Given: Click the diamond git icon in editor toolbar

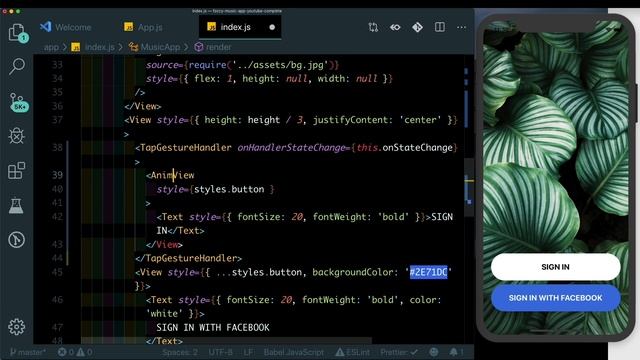Looking at the screenshot, I should tap(418, 27).
